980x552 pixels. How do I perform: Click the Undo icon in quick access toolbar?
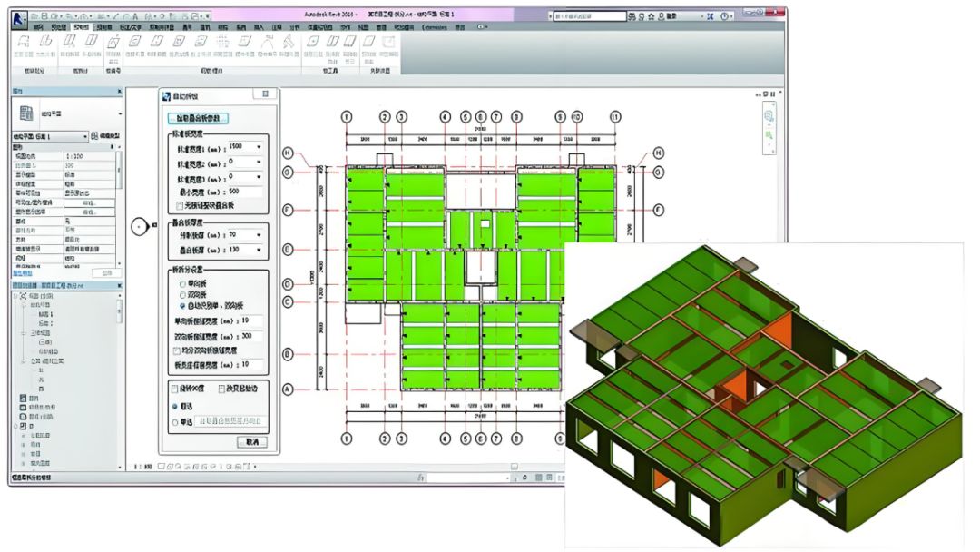(69, 15)
